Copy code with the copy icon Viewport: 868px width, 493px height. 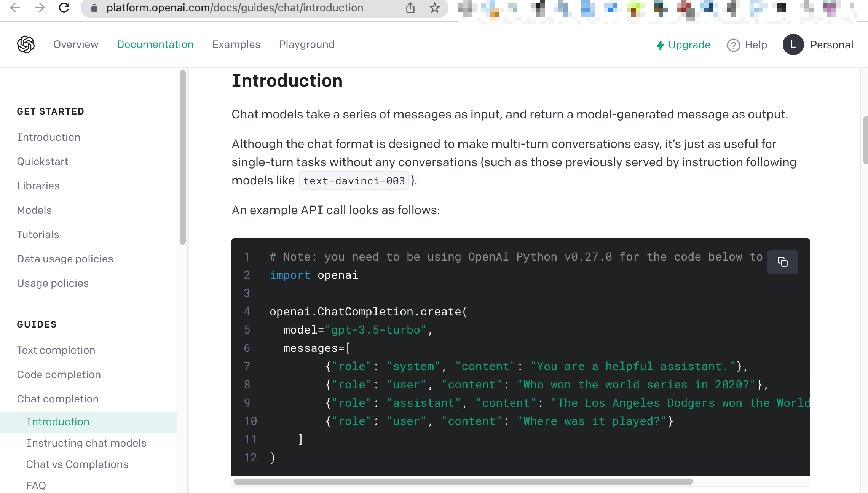click(x=783, y=262)
